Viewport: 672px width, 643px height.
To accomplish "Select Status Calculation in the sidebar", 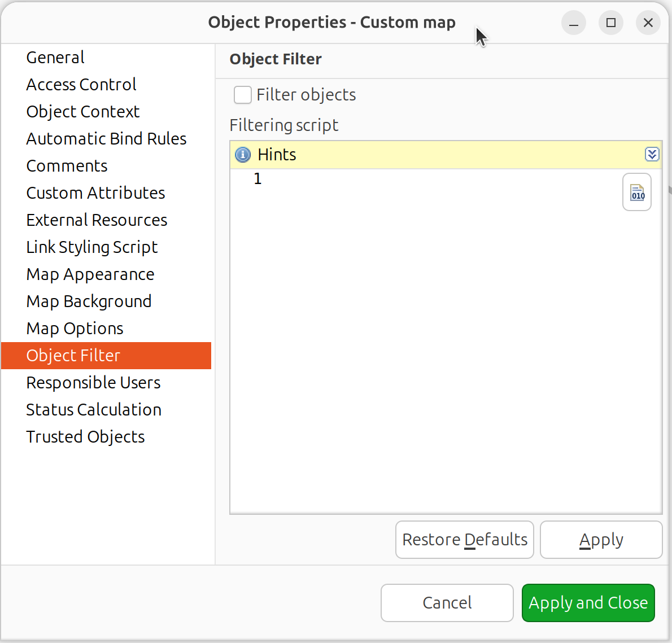I will [x=94, y=409].
